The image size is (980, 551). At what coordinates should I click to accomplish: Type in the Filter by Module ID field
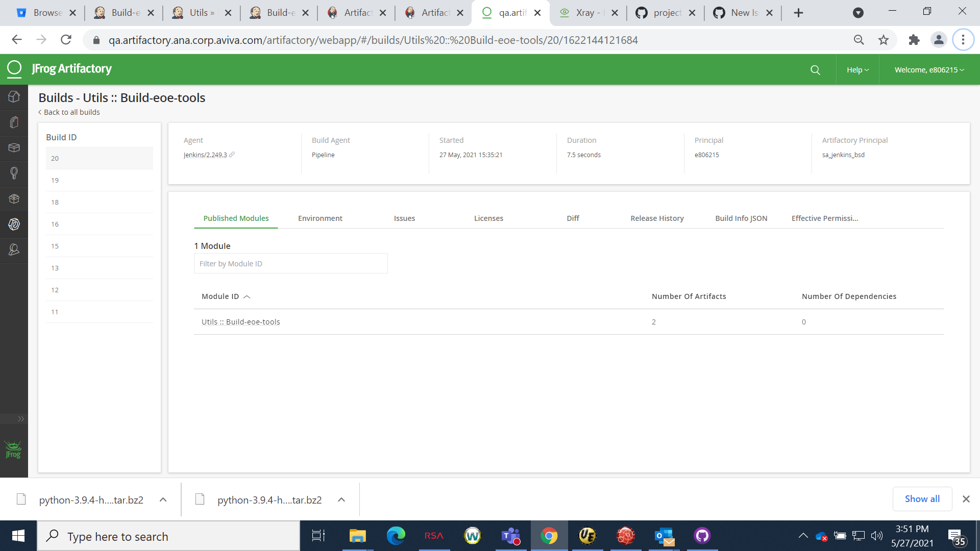290,263
